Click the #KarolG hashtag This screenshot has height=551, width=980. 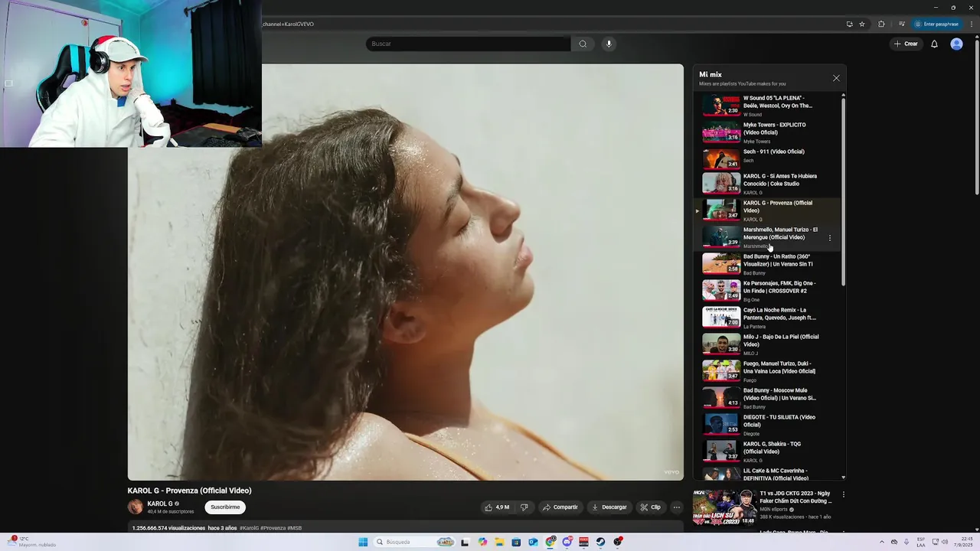coord(249,528)
